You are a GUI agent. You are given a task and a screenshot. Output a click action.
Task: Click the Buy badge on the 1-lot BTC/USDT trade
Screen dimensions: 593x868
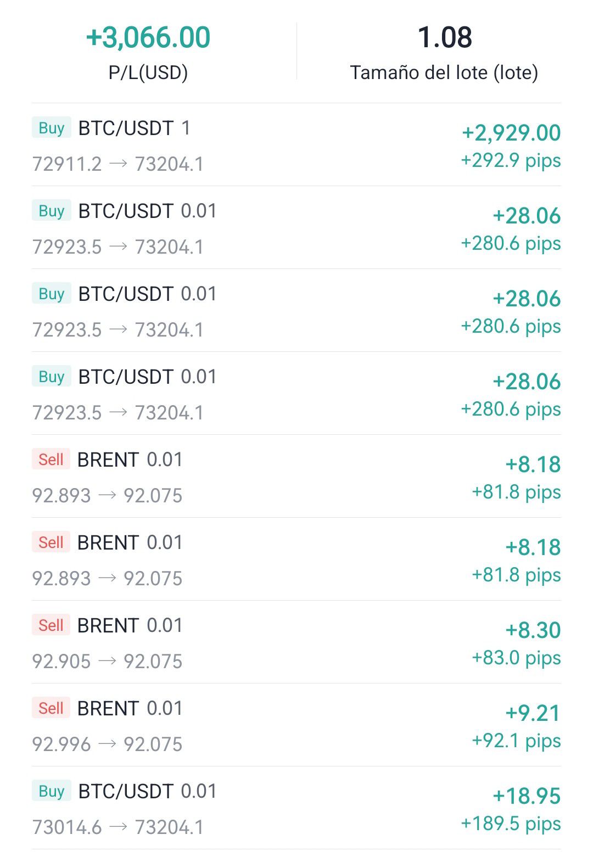pos(52,128)
